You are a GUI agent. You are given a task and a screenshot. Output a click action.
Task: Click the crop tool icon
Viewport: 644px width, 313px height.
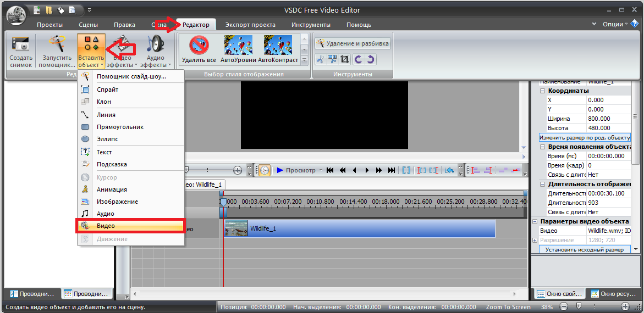345,59
